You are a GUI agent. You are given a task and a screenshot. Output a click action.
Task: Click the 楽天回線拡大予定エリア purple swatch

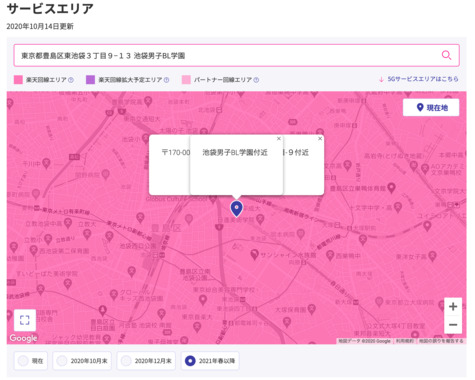pyautogui.click(x=90, y=80)
